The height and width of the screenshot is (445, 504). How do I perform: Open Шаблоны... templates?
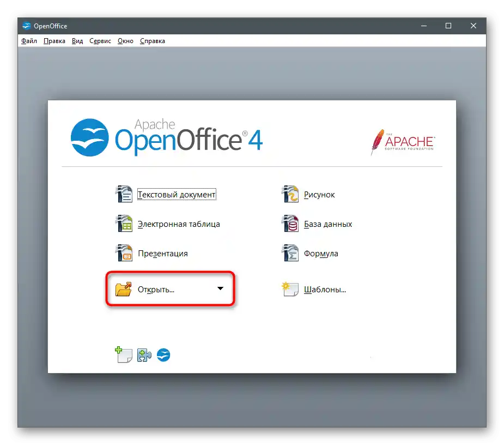click(325, 290)
